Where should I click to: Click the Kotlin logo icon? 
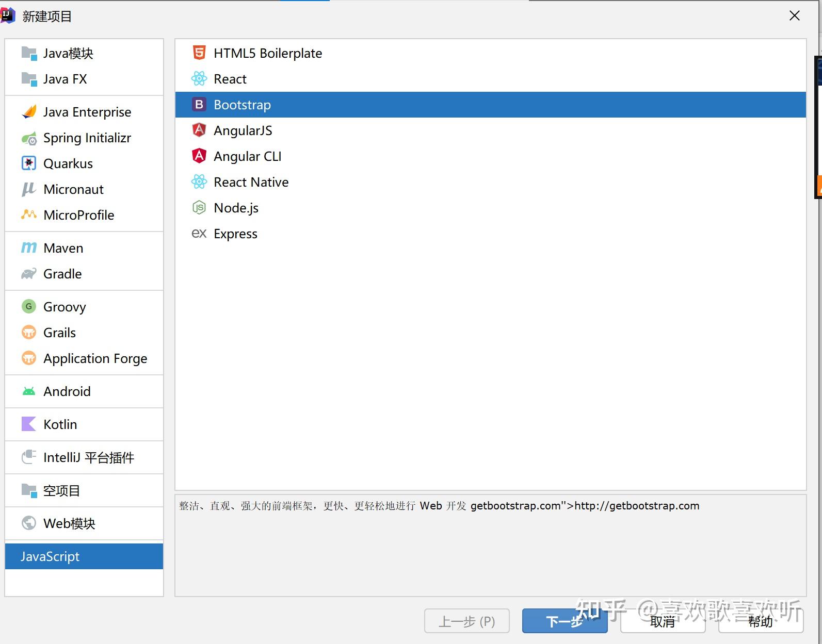[x=29, y=424]
